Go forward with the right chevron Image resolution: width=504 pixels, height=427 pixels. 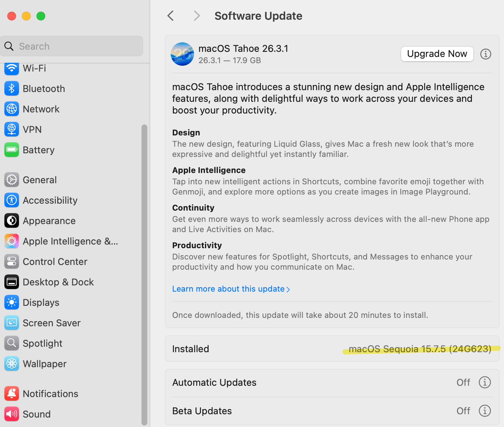point(197,16)
